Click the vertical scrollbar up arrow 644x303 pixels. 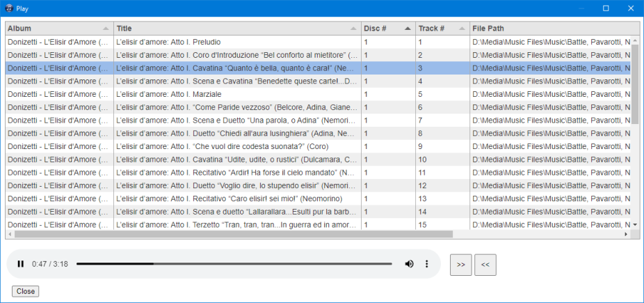point(635,40)
